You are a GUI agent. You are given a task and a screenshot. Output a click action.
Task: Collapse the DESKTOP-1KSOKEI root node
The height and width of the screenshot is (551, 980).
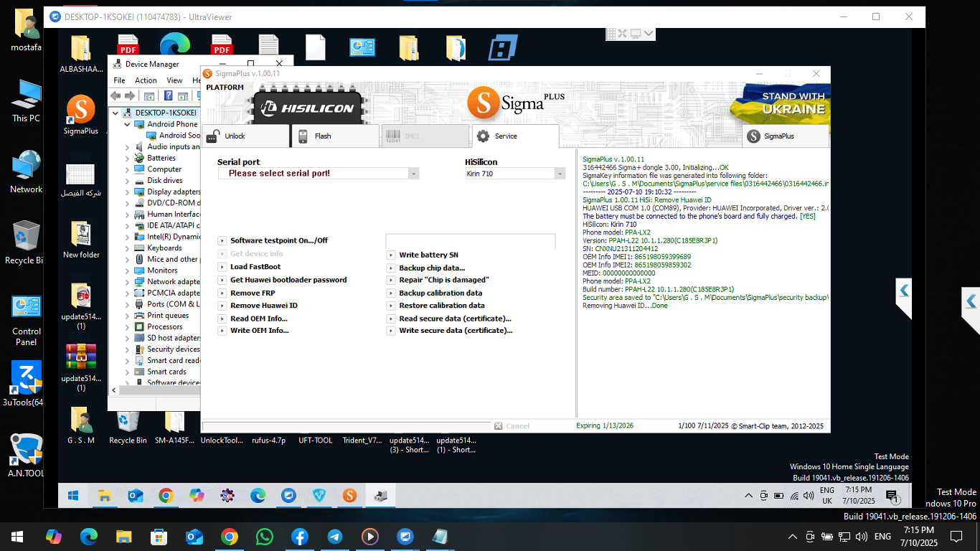point(116,113)
